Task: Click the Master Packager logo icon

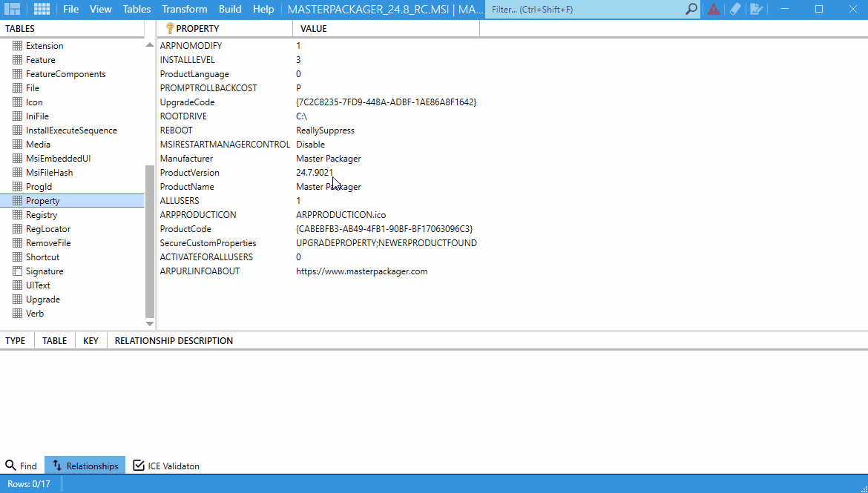Action: point(12,9)
